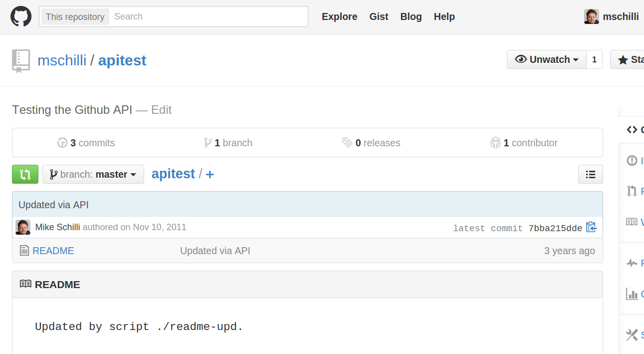Open the Code tab icon in sidebar
This screenshot has height=354, width=644.
pos(632,130)
